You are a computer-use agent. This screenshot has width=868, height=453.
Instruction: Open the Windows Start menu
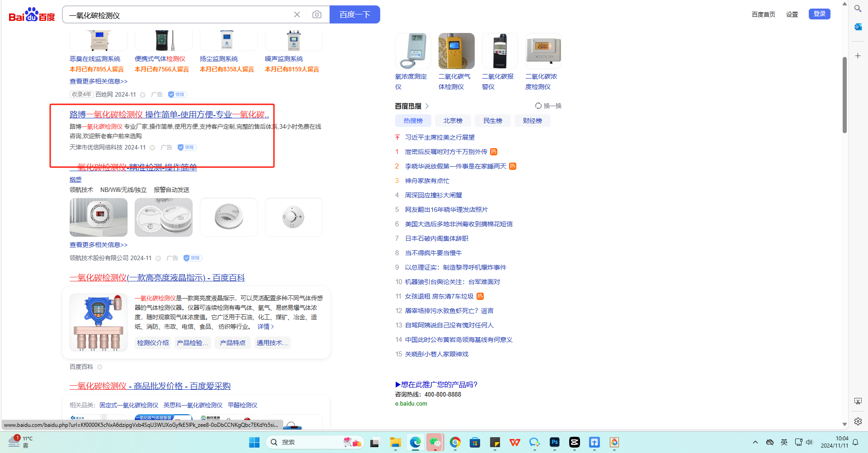(254, 442)
